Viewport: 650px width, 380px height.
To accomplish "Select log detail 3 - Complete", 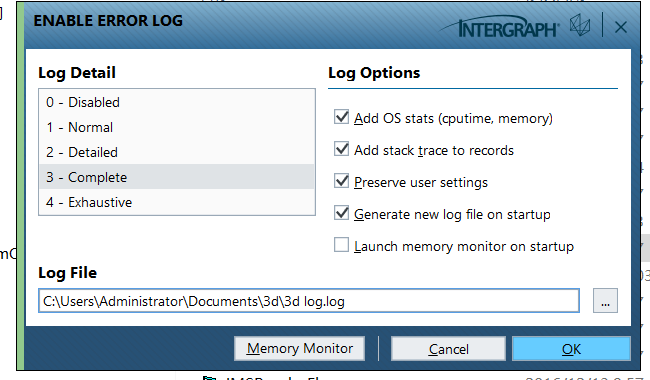I will (177, 177).
